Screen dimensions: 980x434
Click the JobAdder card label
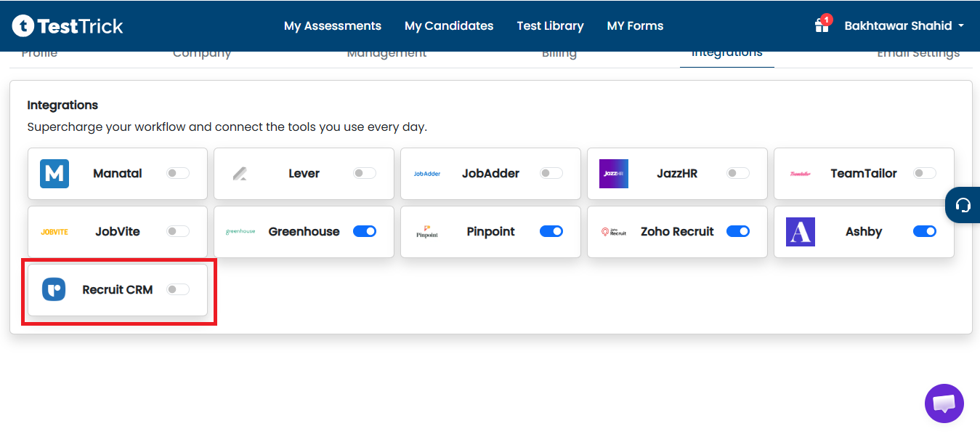pos(490,174)
